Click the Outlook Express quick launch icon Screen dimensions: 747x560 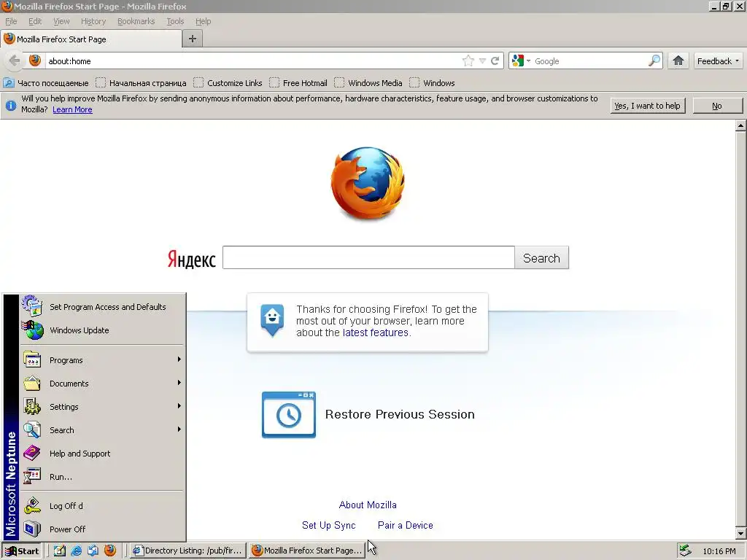93,551
